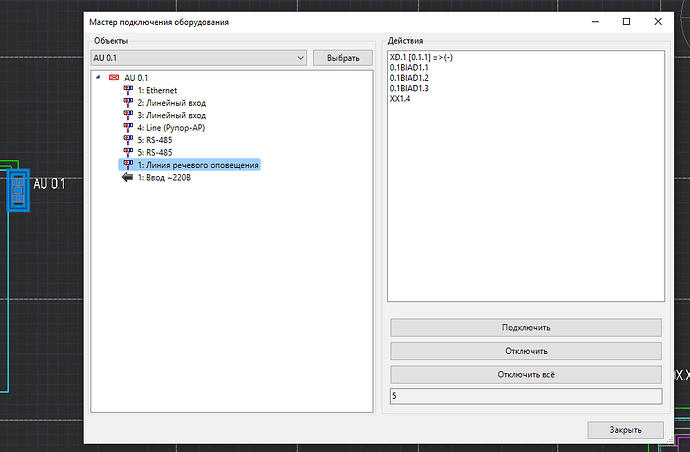This screenshot has height=452, width=690.
Task: Click the Линия речевого оповещения connector icon
Action: (x=128, y=164)
